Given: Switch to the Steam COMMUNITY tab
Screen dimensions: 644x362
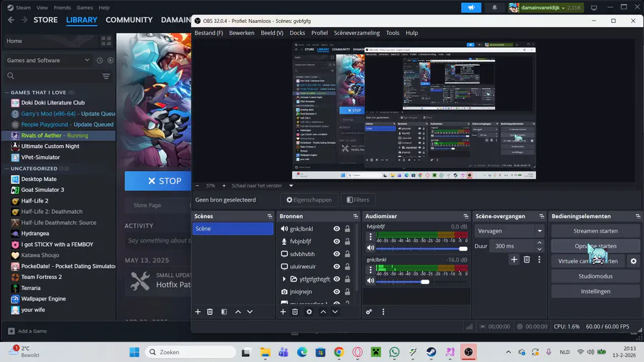Looking at the screenshot, I should point(129,20).
